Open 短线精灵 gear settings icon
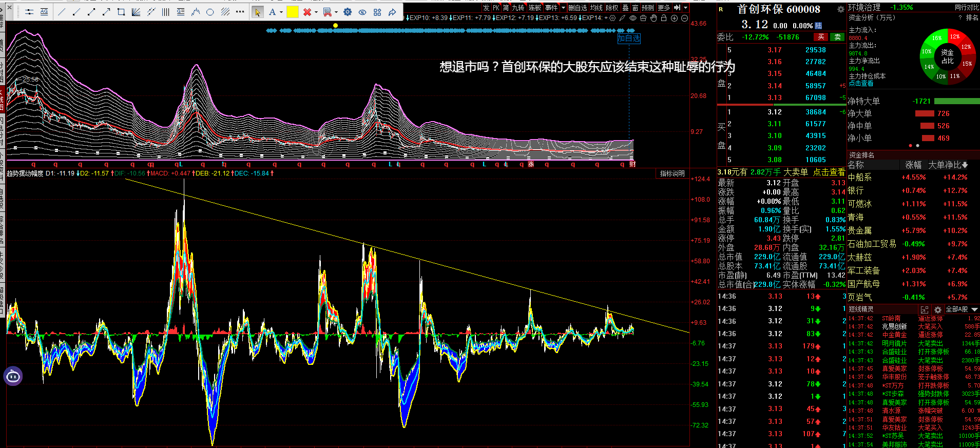The width and height of the screenshot is (980, 448). (938, 309)
